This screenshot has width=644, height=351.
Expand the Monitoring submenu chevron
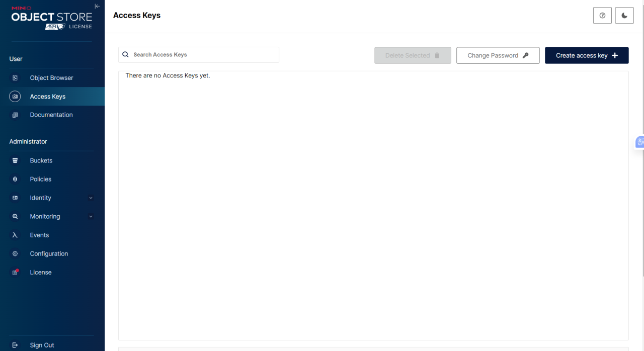coord(91,217)
